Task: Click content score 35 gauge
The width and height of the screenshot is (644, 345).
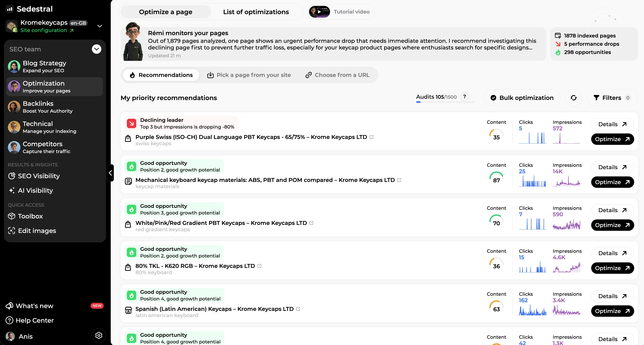Action: point(497,134)
